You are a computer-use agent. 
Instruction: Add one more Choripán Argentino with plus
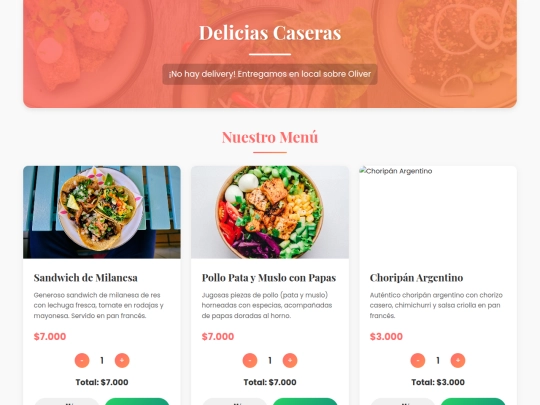[x=458, y=361]
